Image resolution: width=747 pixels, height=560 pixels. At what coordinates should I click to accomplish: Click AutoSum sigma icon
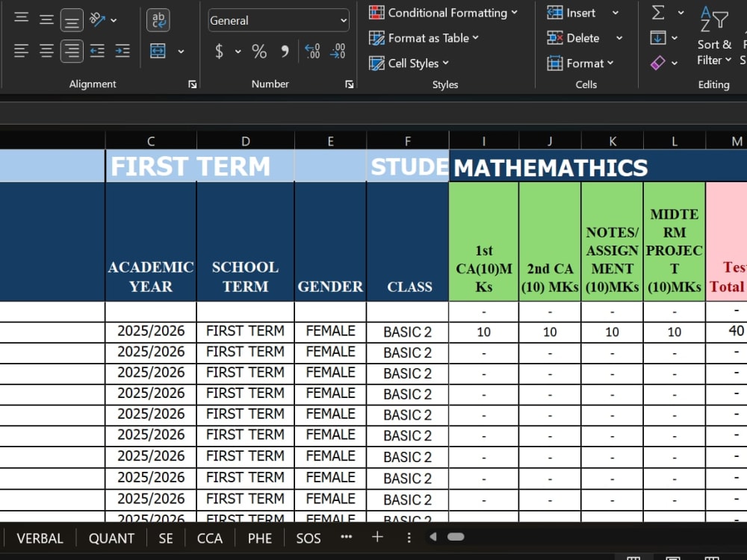[658, 13]
